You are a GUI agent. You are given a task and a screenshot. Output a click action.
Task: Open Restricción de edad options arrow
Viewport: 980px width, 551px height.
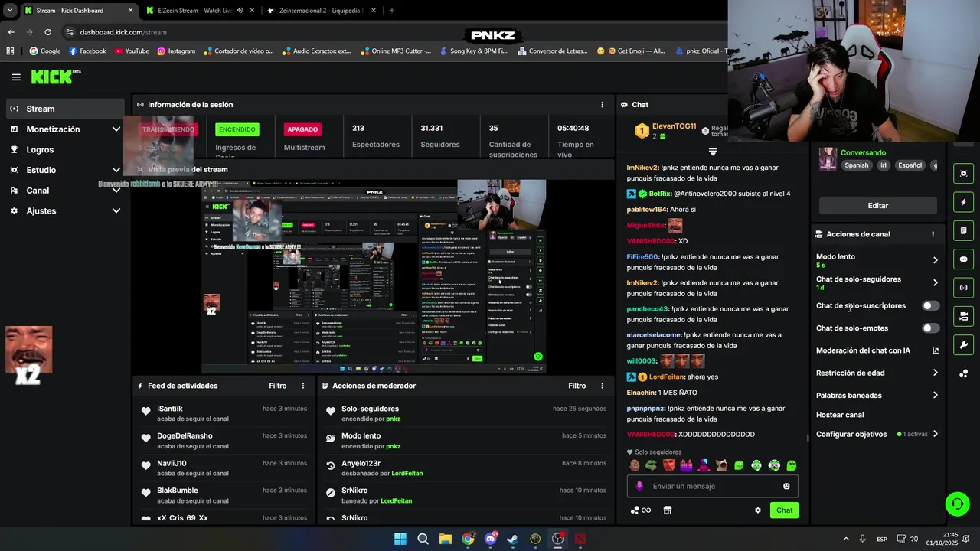[x=935, y=373]
